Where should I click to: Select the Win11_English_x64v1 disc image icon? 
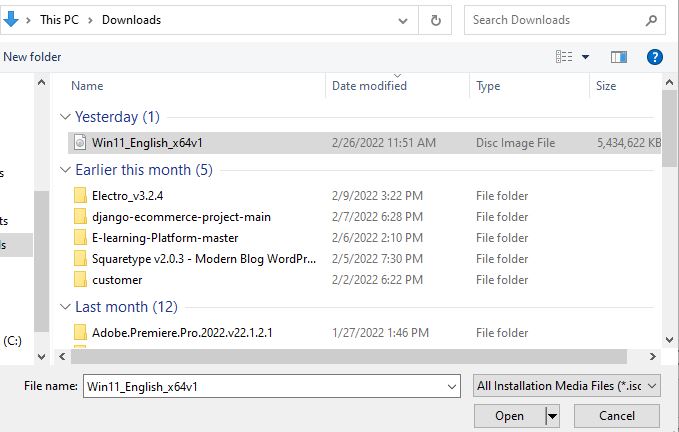tap(80, 142)
